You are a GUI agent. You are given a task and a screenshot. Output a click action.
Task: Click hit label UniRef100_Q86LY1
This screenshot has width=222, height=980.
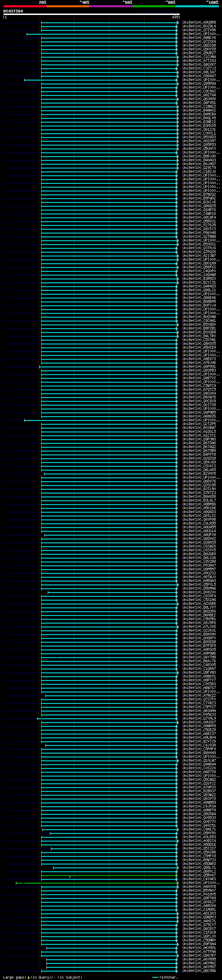tap(199, 867)
